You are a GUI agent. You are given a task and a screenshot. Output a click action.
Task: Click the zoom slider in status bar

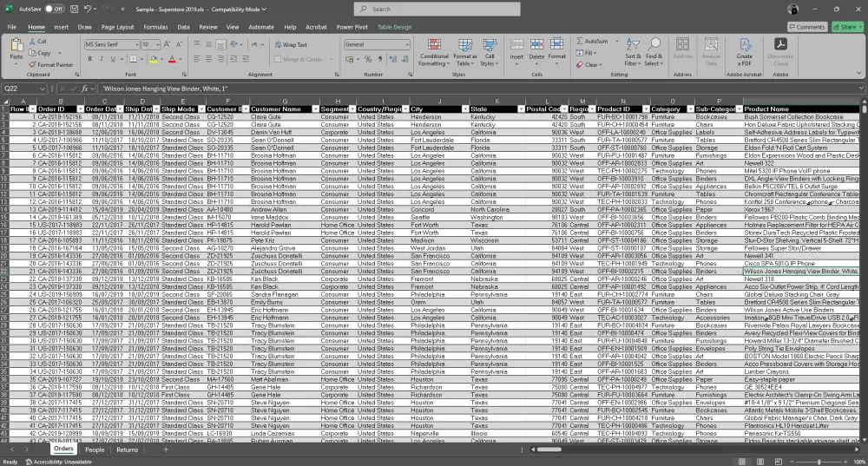(x=819, y=462)
